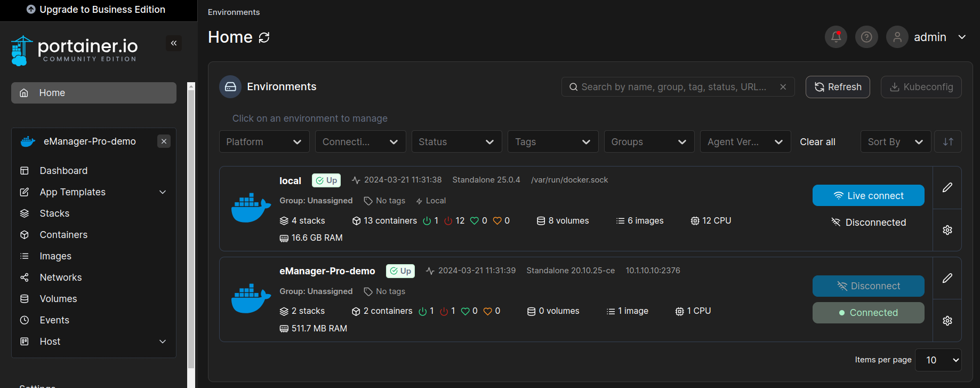Edit the local environment with pencil icon

tap(947, 187)
